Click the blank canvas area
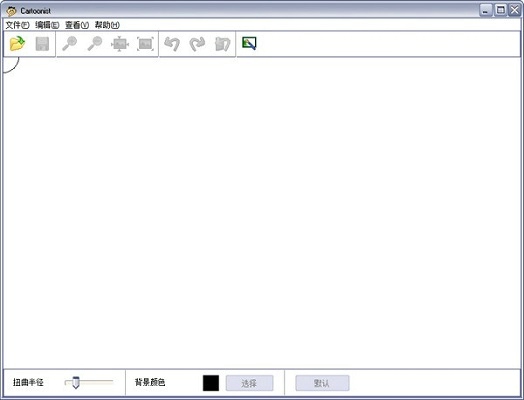 pyautogui.click(x=262, y=213)
